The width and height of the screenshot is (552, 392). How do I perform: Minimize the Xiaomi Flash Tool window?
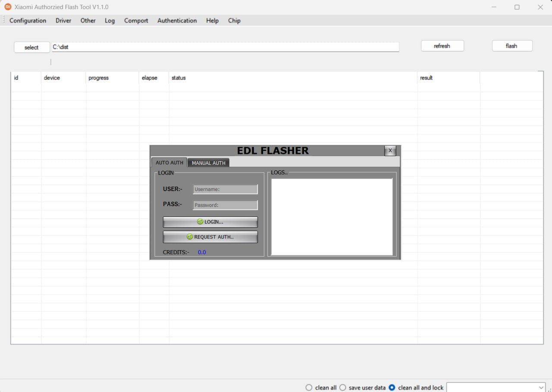coord(494,7)
